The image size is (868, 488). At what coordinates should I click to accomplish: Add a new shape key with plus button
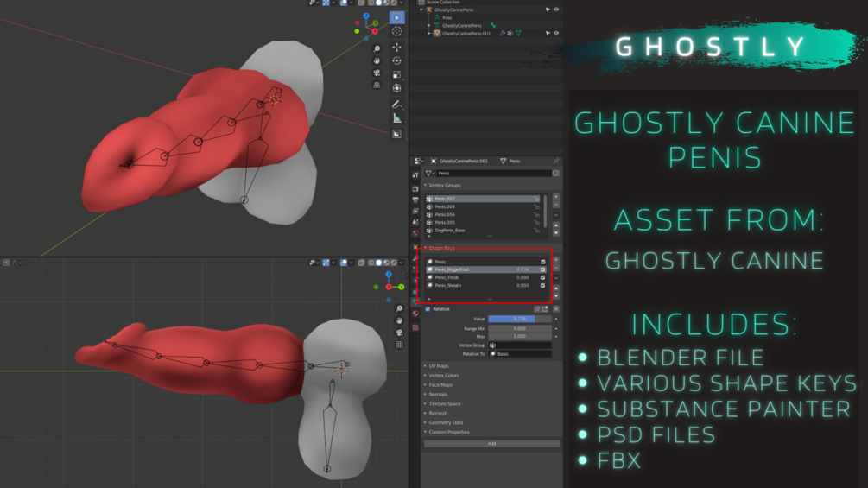tap(556, 259)
